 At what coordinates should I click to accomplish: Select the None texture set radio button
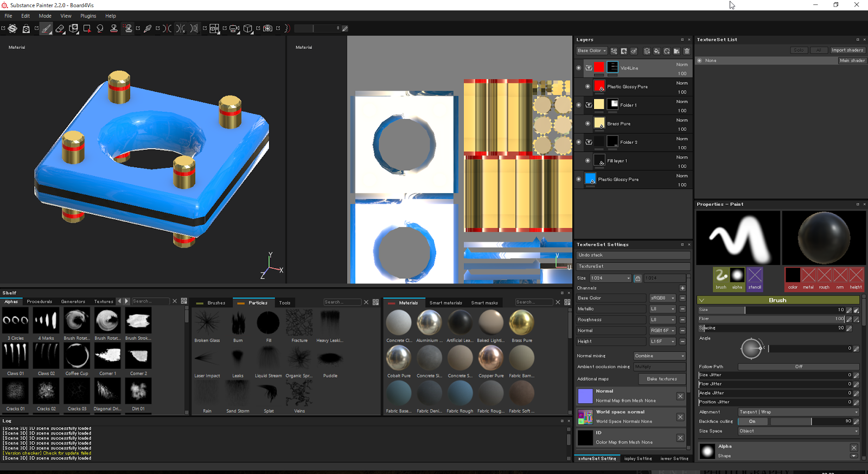click(x=700, y=61)
